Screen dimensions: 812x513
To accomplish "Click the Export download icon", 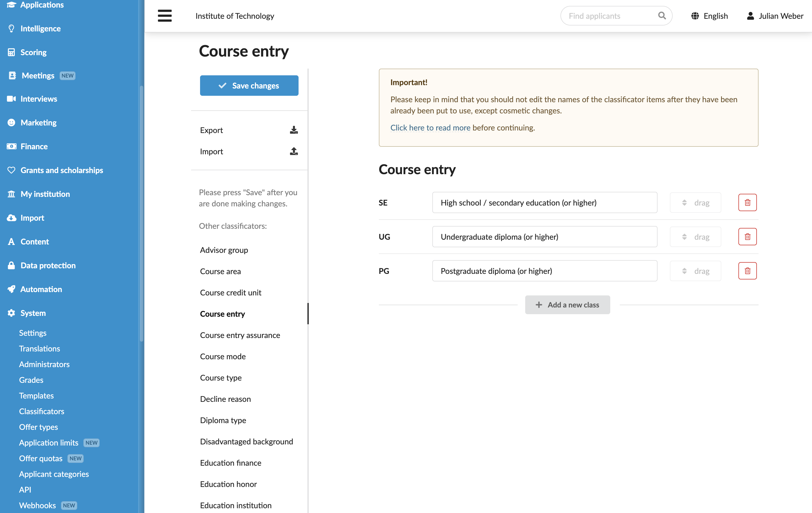I will click(294, 130).
